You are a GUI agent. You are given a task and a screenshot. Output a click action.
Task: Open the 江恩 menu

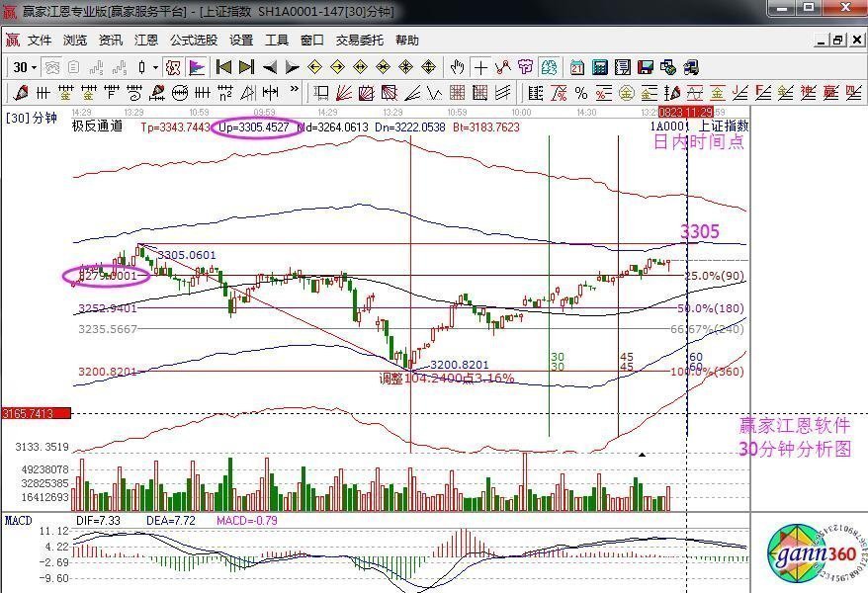tap(145, 41)
